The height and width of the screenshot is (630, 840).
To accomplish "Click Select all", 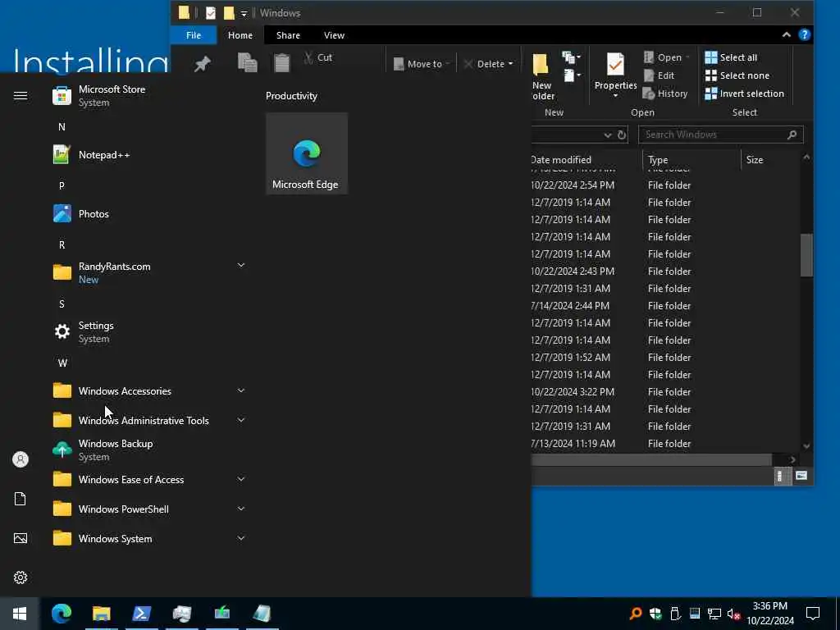I will [x=731, y=57].
